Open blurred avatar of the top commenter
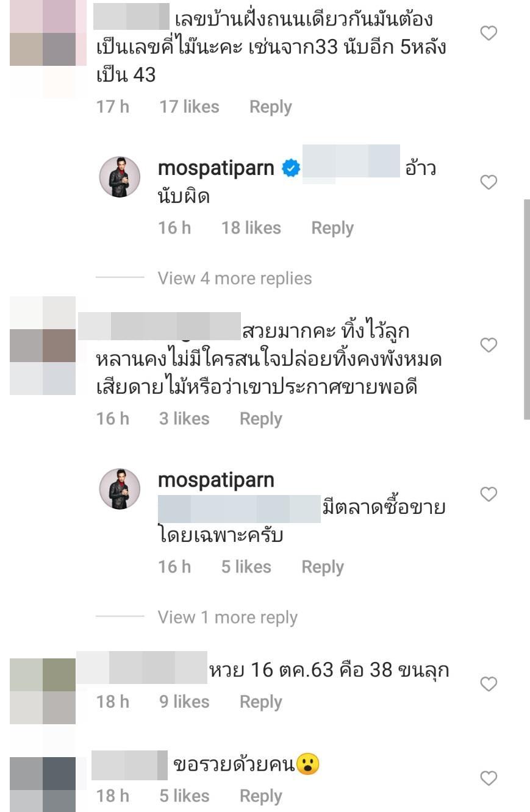Image resolution: width=530 pixels, height=812 pixels. (x=48, y=49)
